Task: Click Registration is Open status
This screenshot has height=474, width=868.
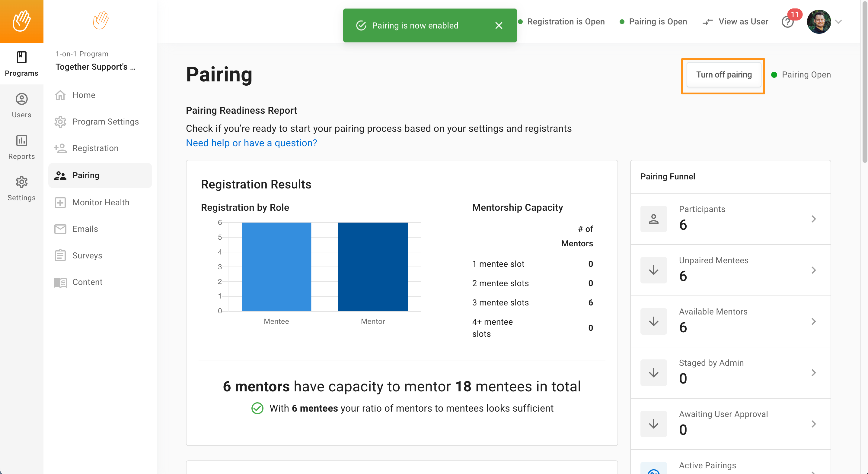Action: (x=561, y=21)
